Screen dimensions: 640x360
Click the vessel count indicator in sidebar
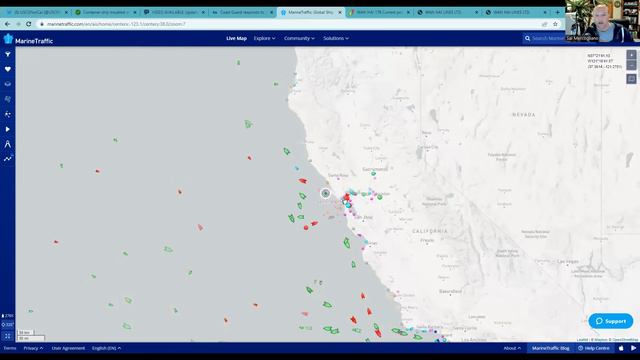coord(8,316)
